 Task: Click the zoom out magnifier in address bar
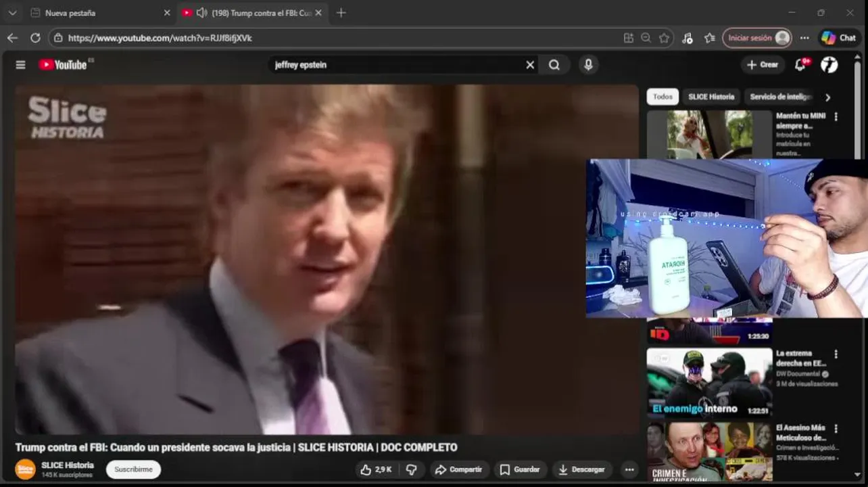click(646, 38)
